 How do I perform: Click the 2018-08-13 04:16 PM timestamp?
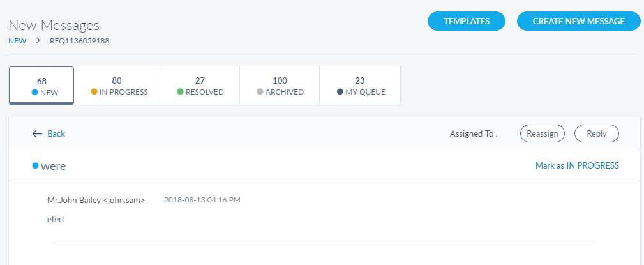click(202, 200)
